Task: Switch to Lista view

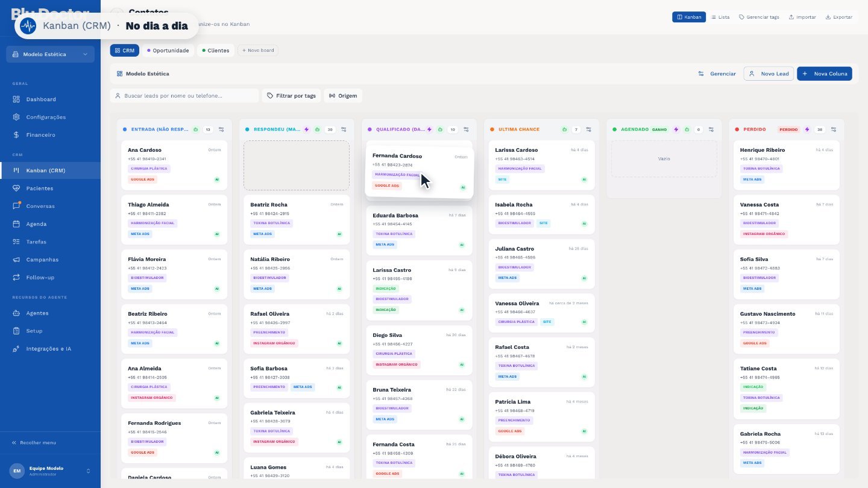Action: [720, 17]
